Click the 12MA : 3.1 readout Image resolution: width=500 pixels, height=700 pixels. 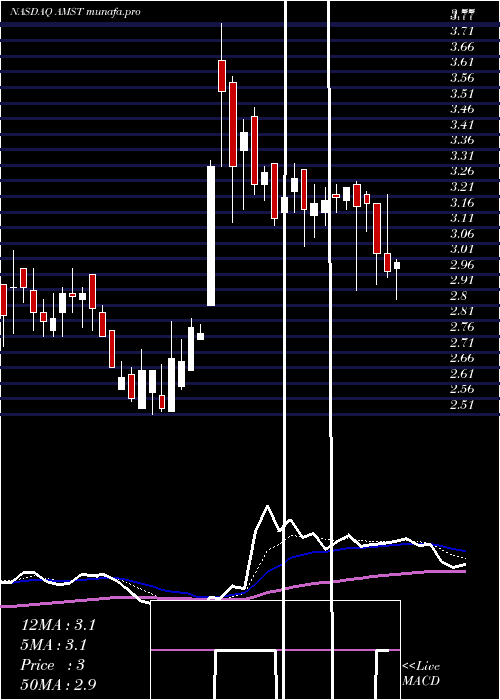click(x=58, y=625)
